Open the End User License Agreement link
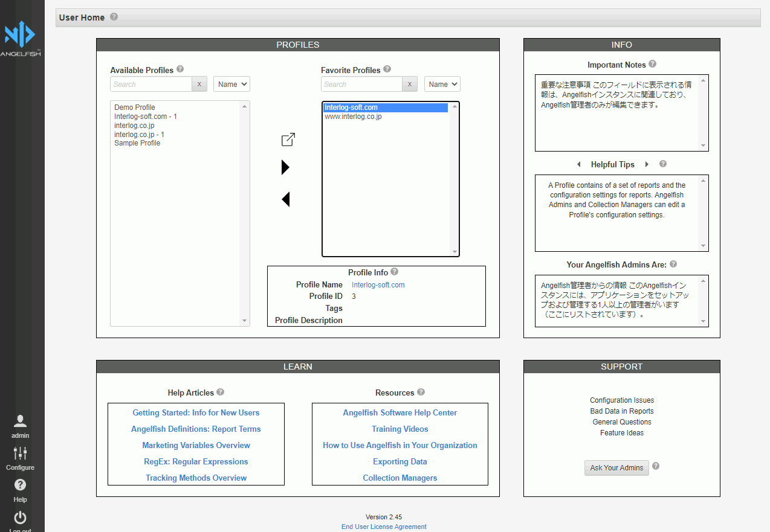Viewport: 770px width, 532px height. point(384,527)
